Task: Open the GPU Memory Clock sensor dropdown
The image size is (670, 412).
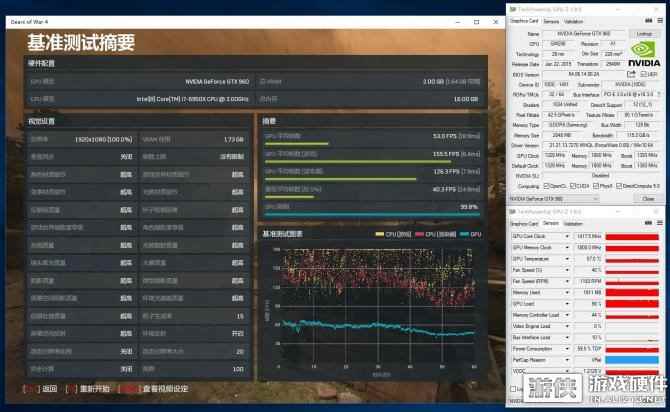Action: [x=567, y=247]
